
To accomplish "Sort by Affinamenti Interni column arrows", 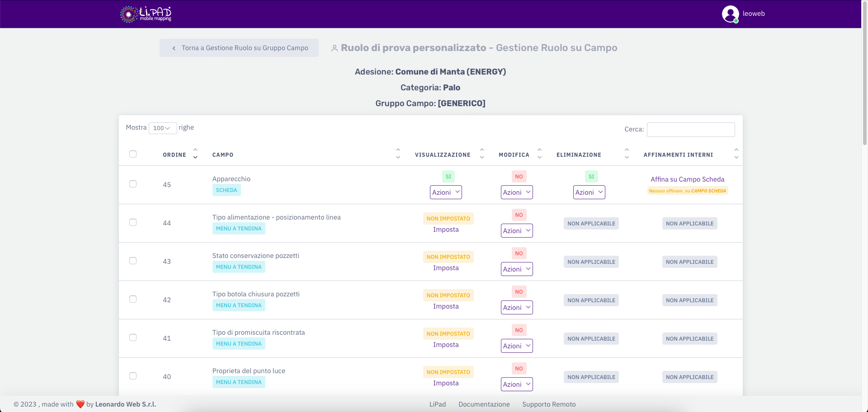I will (736, 154).
